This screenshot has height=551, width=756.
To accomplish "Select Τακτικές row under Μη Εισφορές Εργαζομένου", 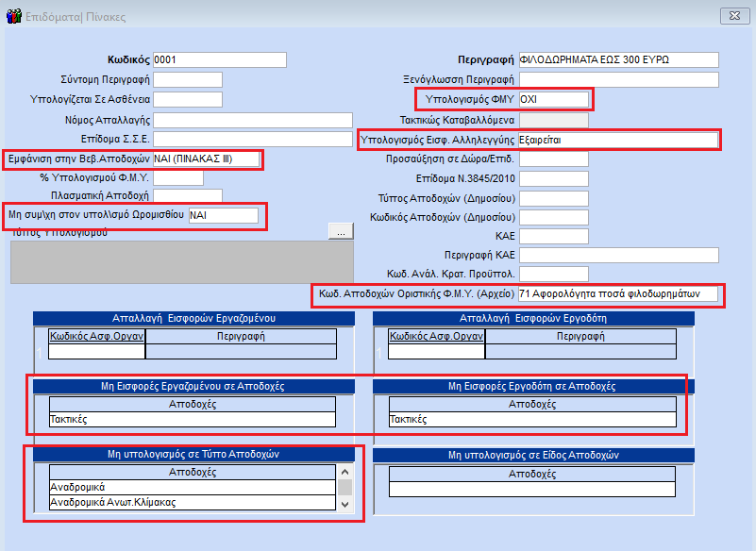I will click(x=192, y=420).
